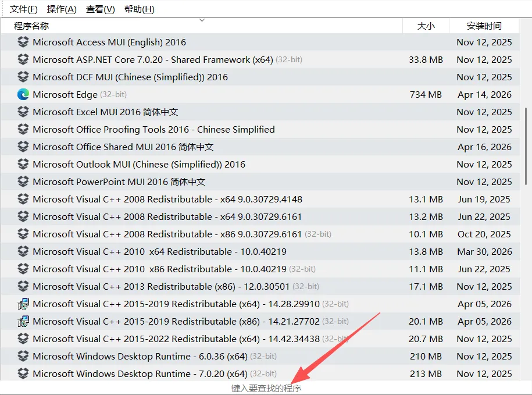The image size is (532, 395).
Task: Click installer icon of Visual C++ 2015-2019 (x64)
Action: 23,304
